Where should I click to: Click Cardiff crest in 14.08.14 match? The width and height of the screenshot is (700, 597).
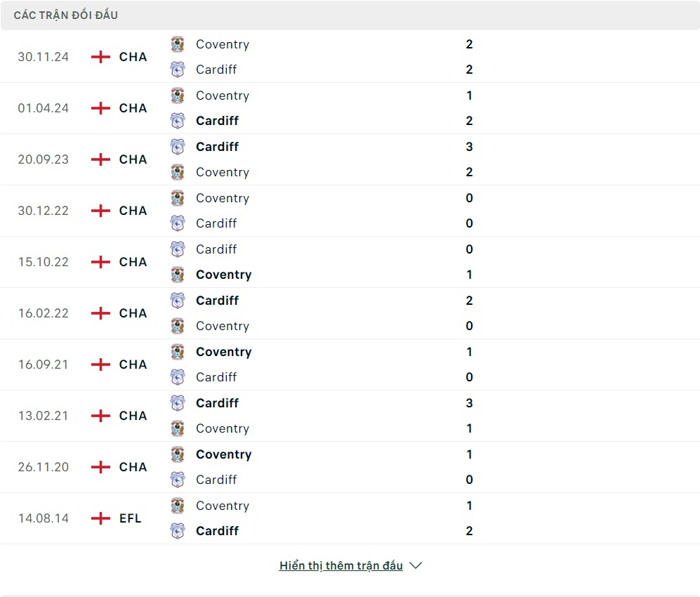pyautogui.click(x=178, y=531)
